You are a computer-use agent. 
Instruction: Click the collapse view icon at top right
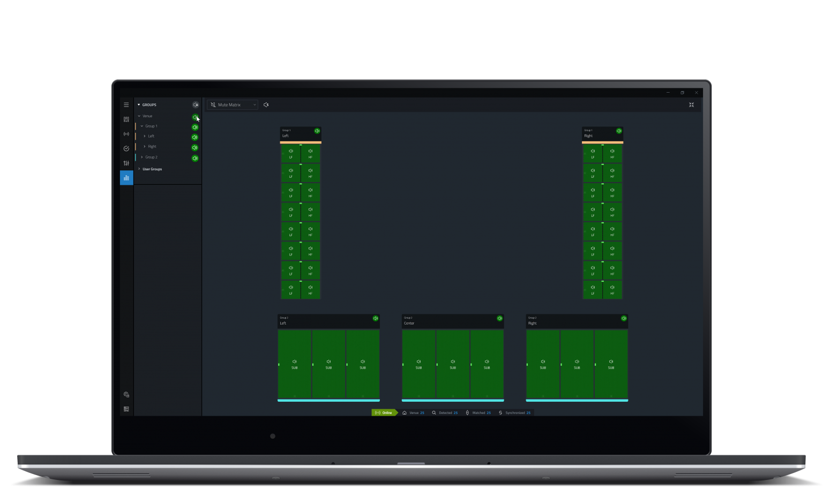[691, 104]
